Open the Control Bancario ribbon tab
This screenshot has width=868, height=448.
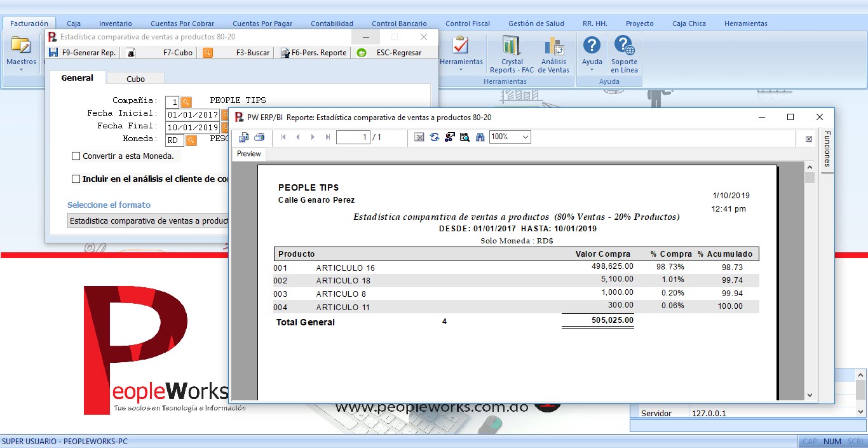pyautogui.click(x=399, y=24)
